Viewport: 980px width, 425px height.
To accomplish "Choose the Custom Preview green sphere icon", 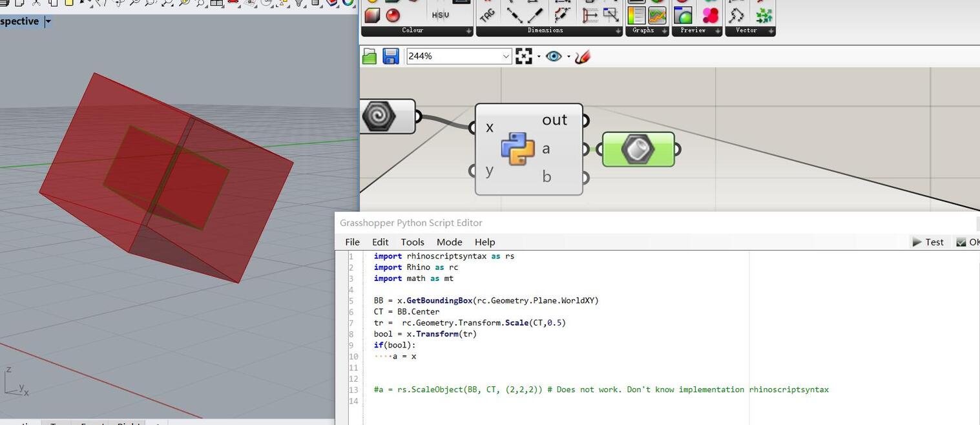I will (x=683, y=15).
